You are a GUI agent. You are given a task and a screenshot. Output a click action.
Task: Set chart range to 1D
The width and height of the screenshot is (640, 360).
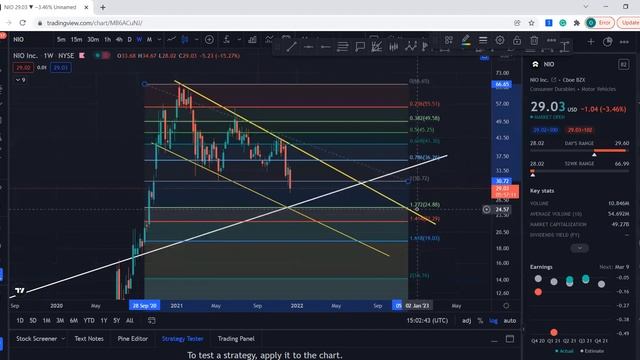[20, 321]
